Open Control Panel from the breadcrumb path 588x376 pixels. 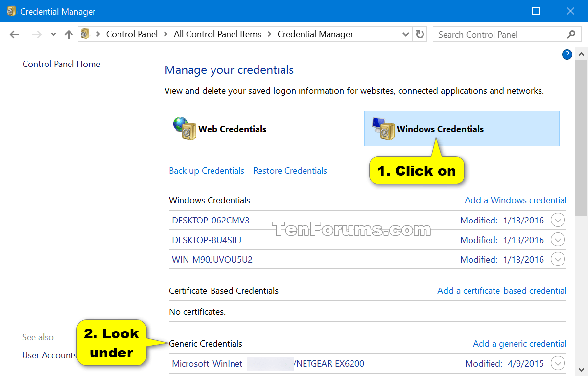(132, 34)
